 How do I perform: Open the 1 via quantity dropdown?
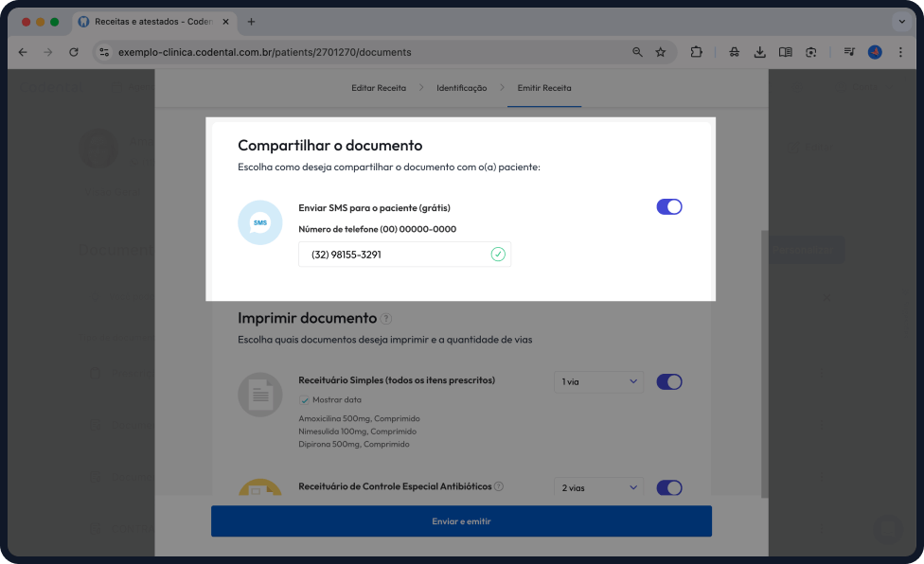point(598,381)
